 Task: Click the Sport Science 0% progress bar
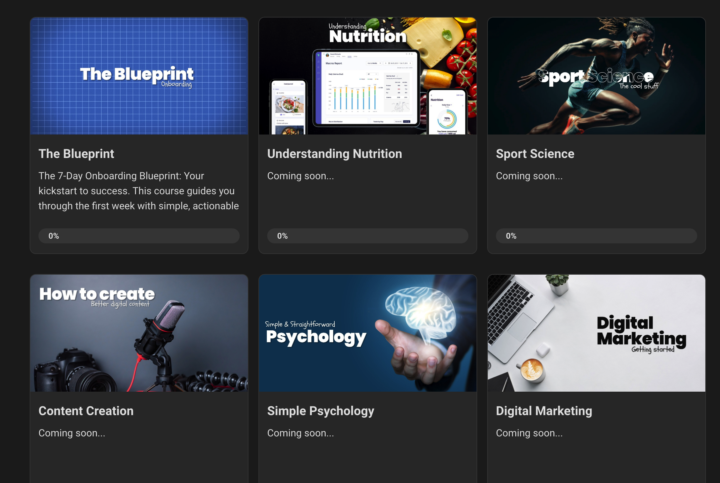(x=596, y=236)
